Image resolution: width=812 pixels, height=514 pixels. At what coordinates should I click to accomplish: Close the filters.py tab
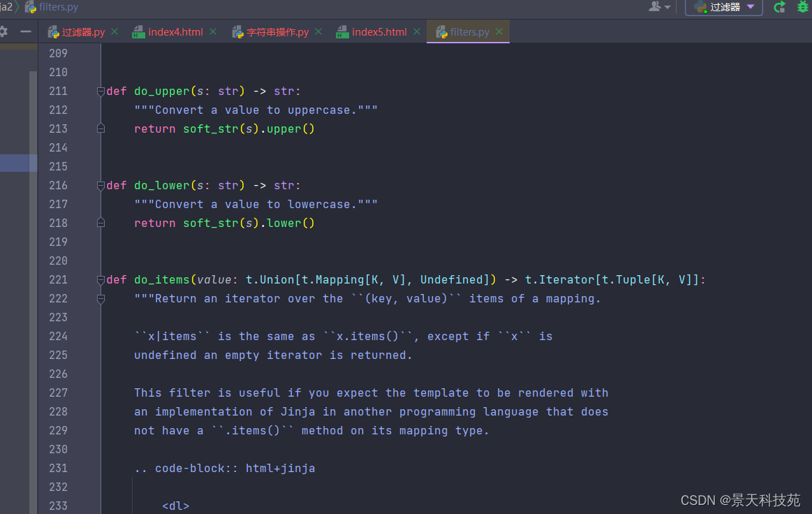pyautogui.click(x=499, y=32)
